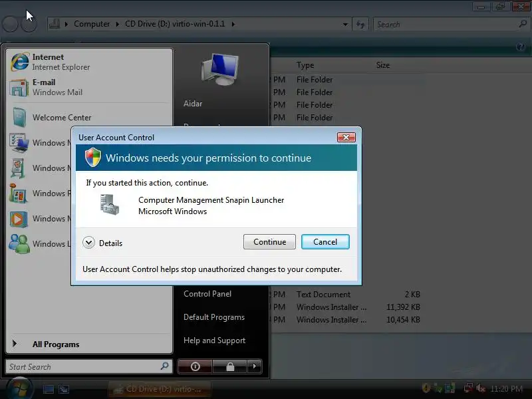The width and height of the screenshot is (532, 399).
Task: Click Continue in User Account Control dialog
Action: pyautogui.click(x=269, y=242)
